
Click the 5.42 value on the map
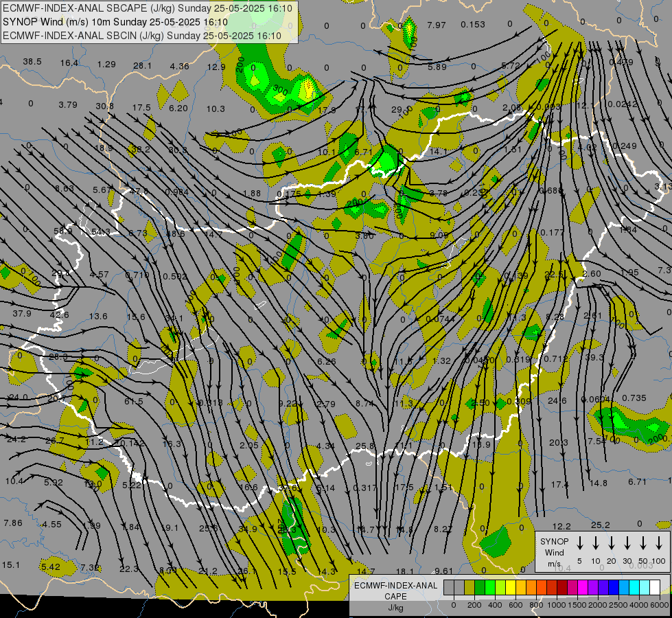[x=51, y=567]
